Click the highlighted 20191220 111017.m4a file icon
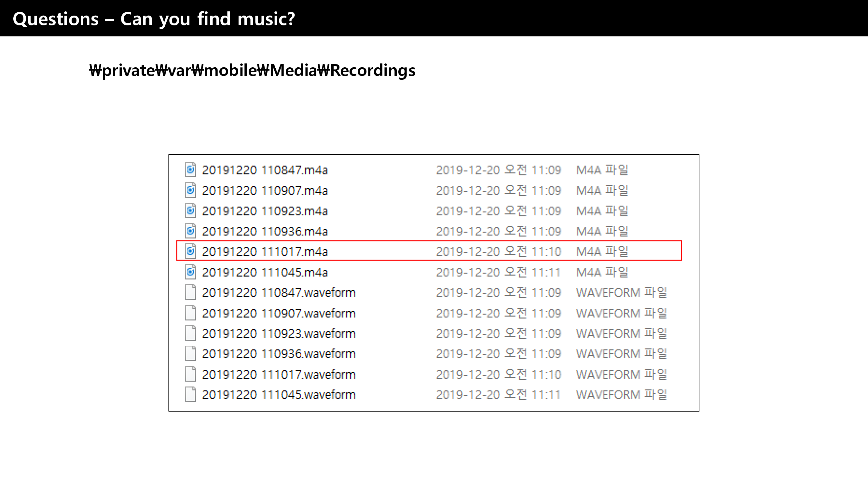Screen dimensions: 868x488 [x=190, y=251]
